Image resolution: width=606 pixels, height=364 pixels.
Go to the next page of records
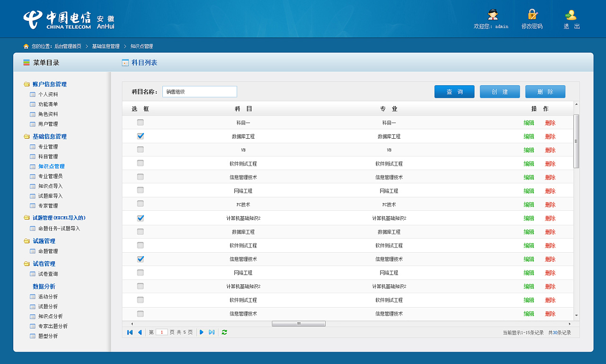pos(202,332)
